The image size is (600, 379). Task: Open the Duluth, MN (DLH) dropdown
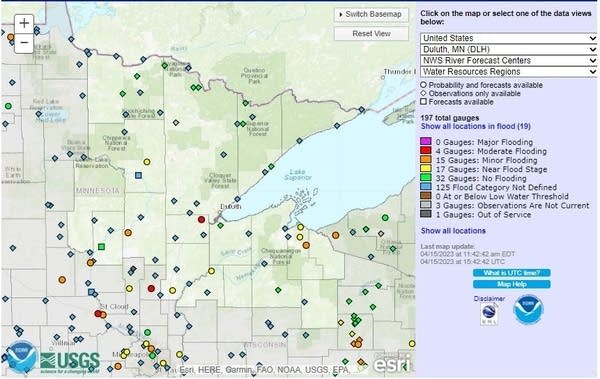(509, 49)
